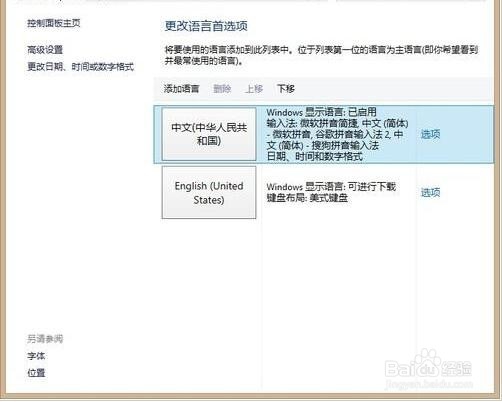Image resolution: width=502 pixels, height=402 pixels.
Task: Select the 中文(中华人民共和国) language tile
Action: tap(209, 134)
